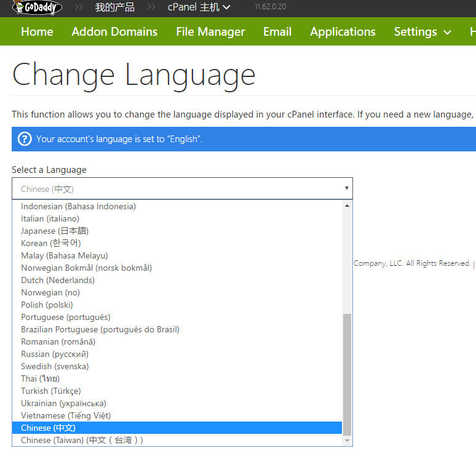The image size is (476, 472).
Task: Pick Vietnamese (Tiếng Việt)
Action: 177,415
